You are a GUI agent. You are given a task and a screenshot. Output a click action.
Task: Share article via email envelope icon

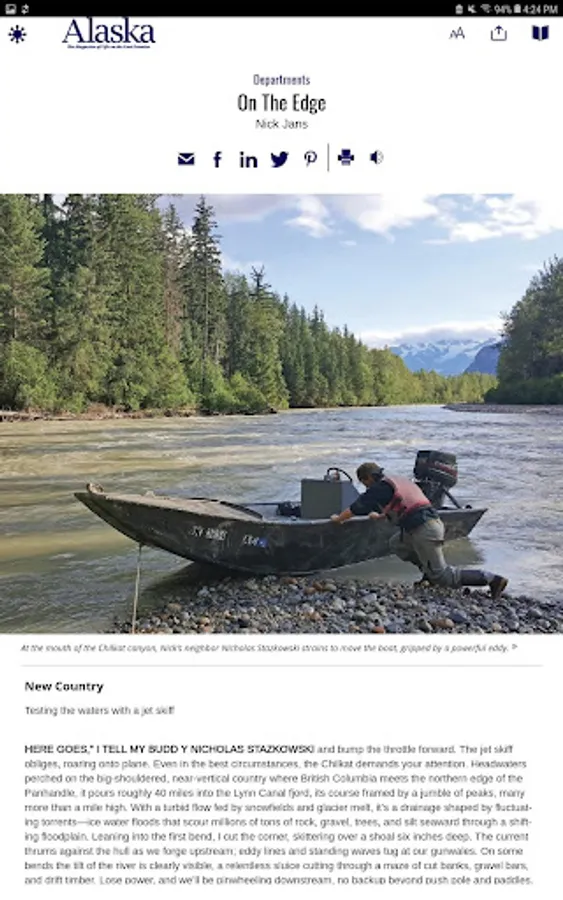click(x=186, y=159)
